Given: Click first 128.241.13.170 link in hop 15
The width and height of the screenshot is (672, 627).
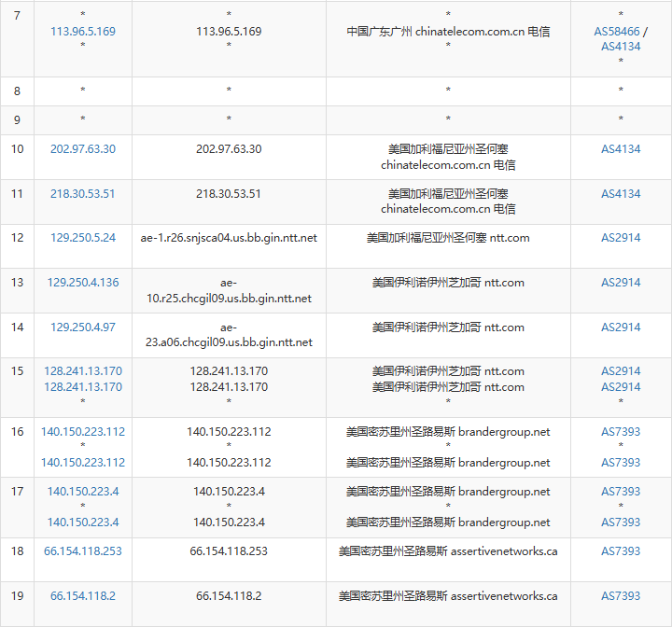Looking at the screenshot, I should pyautogui.click(x=83, y=370).
